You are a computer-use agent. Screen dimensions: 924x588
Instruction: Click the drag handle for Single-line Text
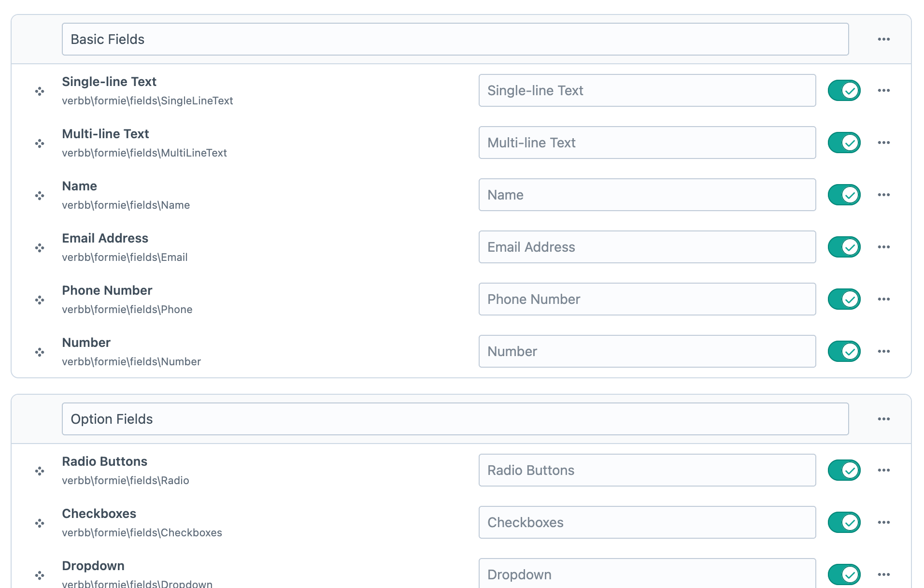tap(40, 91)
